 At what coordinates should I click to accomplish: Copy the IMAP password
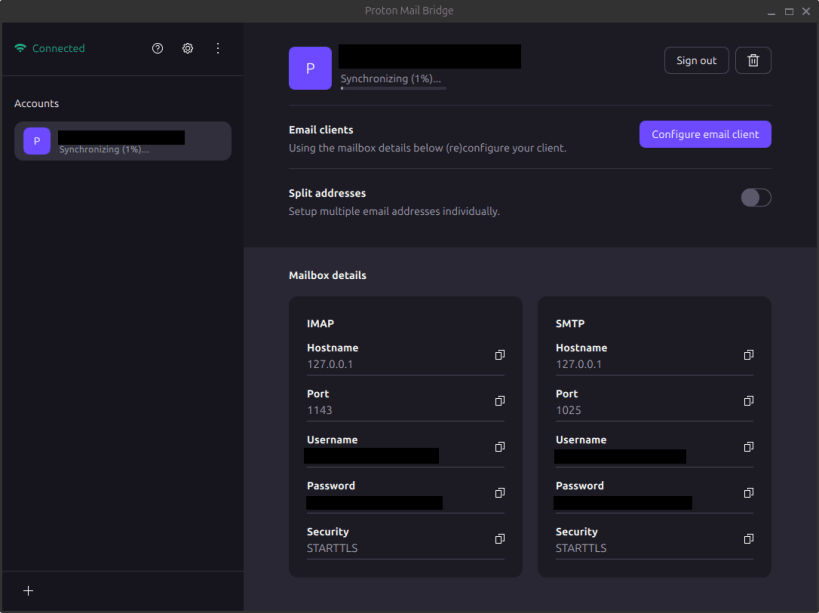pyautogui.click(x=500, y=493)
